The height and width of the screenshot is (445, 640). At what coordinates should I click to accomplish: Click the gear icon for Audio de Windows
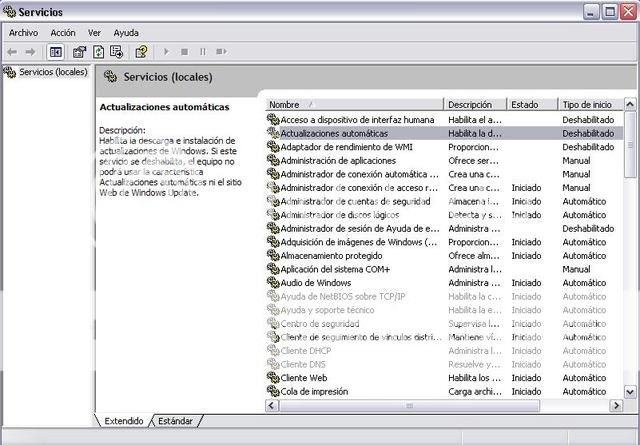pos(273,283)
